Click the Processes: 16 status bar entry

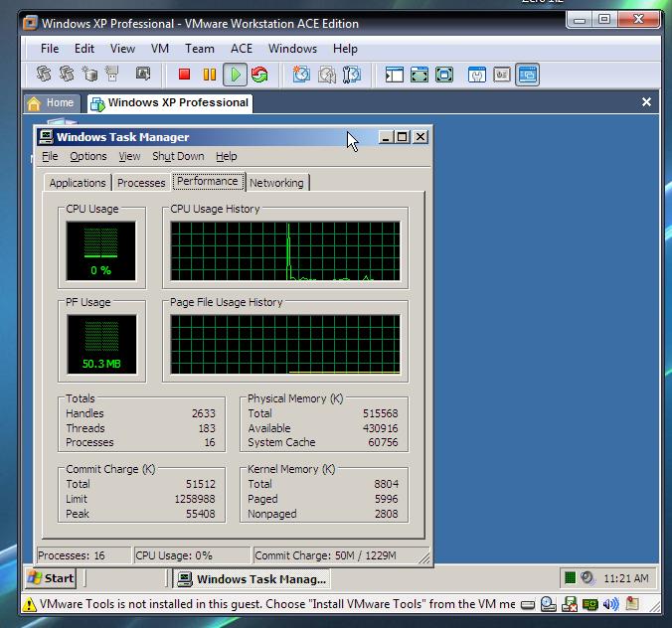pos(84,555)
